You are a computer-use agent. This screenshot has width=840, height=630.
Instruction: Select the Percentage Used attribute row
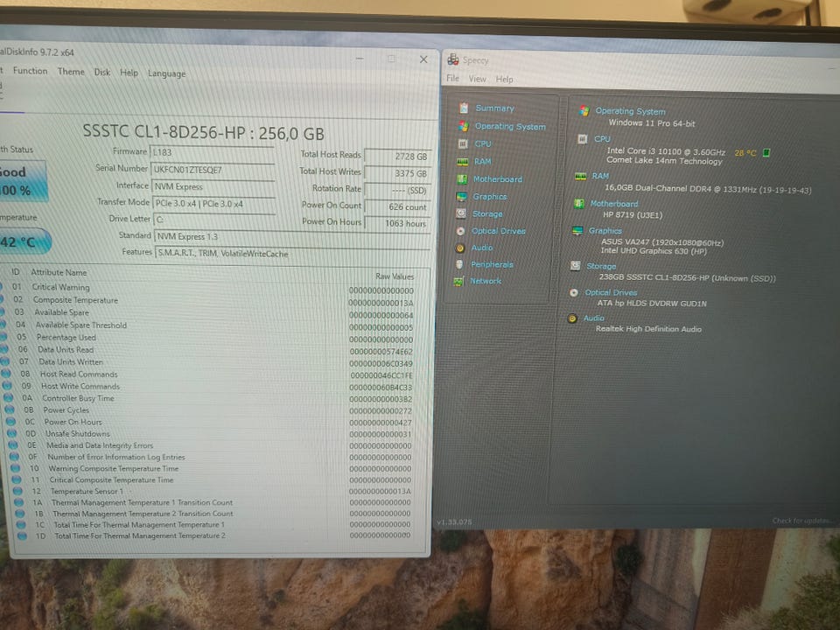pos(211,338)
